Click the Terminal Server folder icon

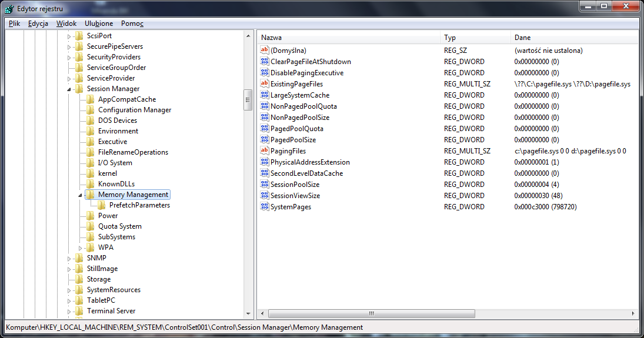[x=79, y=311]
